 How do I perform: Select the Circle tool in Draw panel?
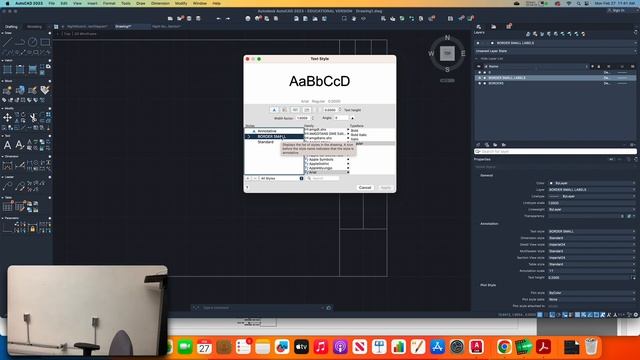[33, 42]
